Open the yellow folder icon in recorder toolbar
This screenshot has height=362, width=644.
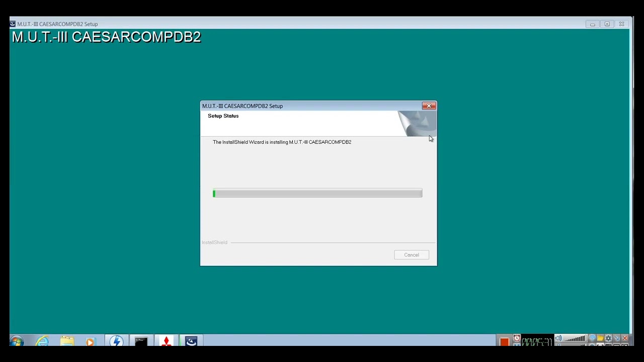point(600,338)
